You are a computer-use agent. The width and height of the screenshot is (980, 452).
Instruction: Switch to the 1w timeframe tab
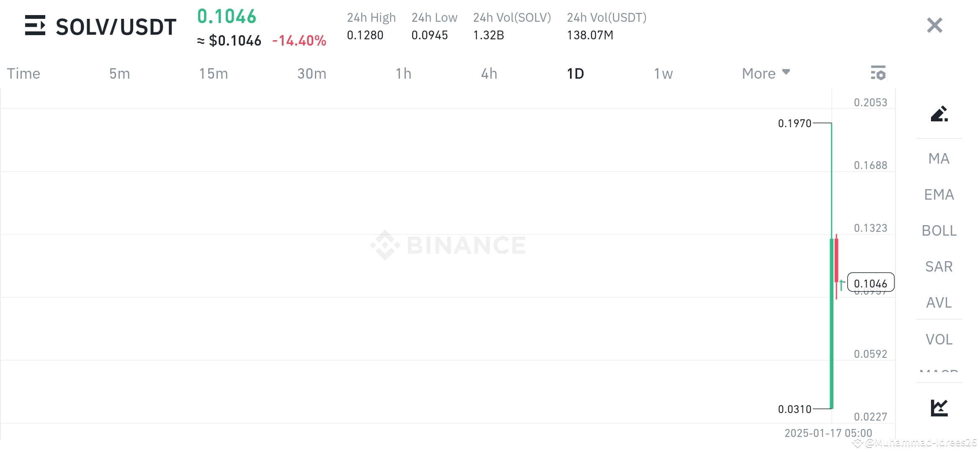[x=663, y=73]
